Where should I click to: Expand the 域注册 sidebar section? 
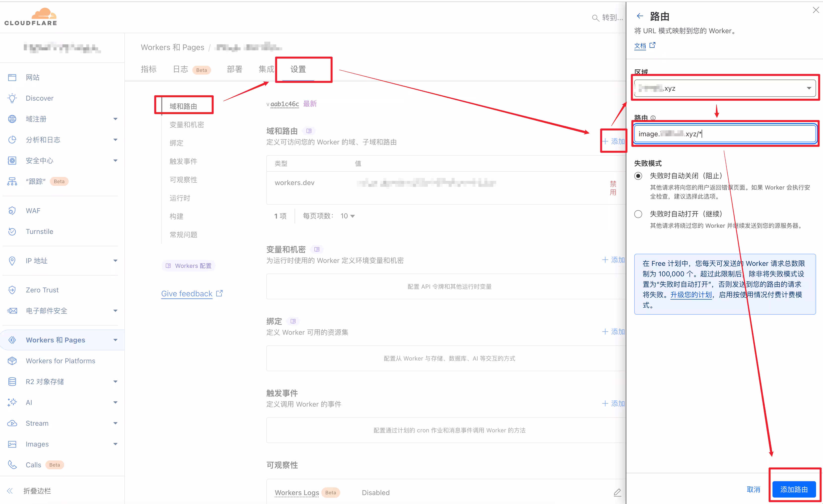[x=115, y=119]
